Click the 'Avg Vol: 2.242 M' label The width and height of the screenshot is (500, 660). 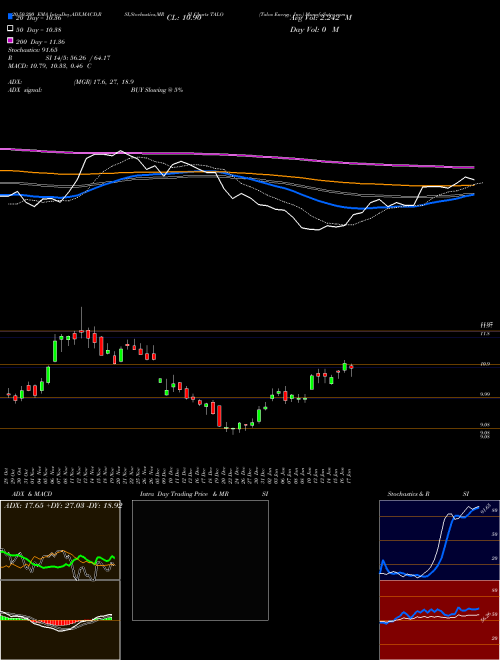coord(321,18)
